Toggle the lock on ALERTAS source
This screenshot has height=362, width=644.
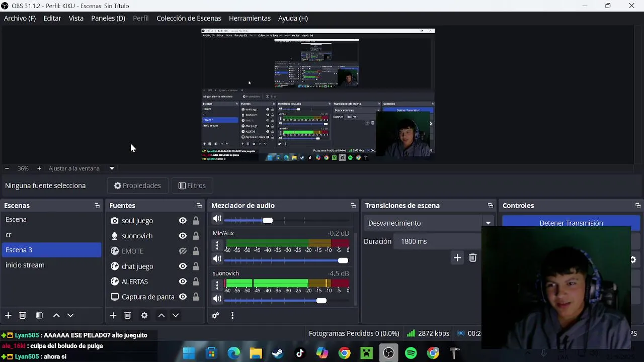click(196, 282)
